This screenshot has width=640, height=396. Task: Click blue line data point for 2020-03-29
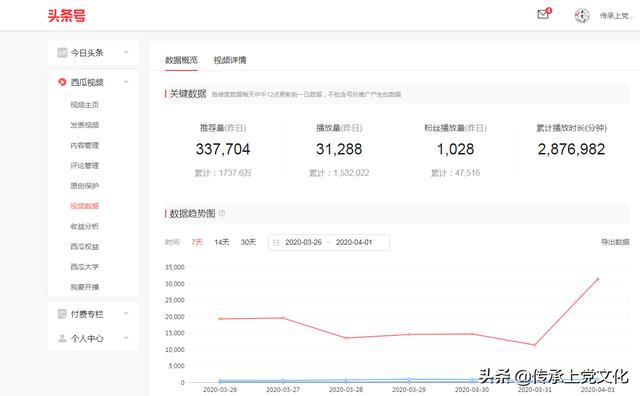pyautogui.click(x=409, y=380)
